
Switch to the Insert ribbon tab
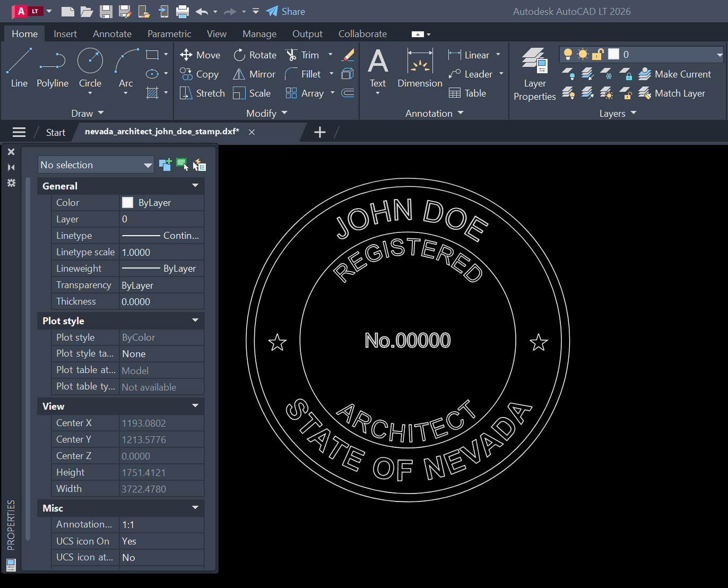click(x=65, y=33)
